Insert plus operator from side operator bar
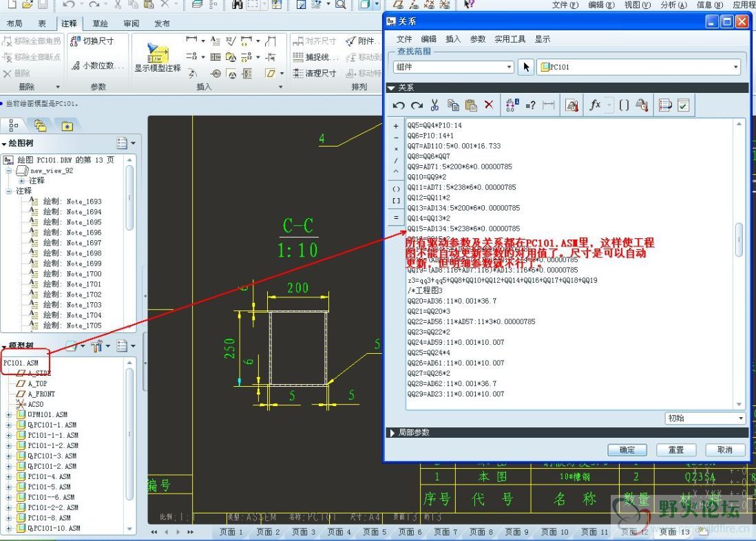Viewport: 756px width, 541px height. (x=396, y=127)
